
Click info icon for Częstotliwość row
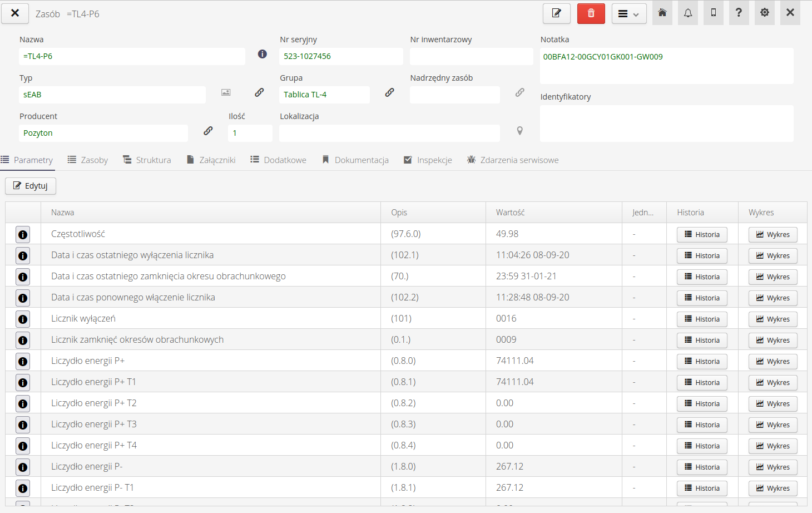point(23,235)
